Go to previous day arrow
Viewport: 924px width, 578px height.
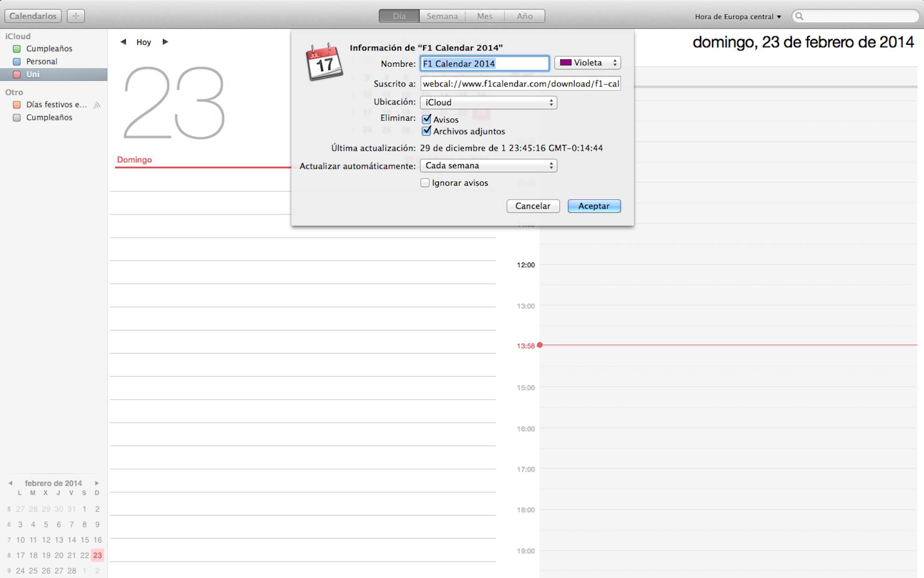(123, 42)
